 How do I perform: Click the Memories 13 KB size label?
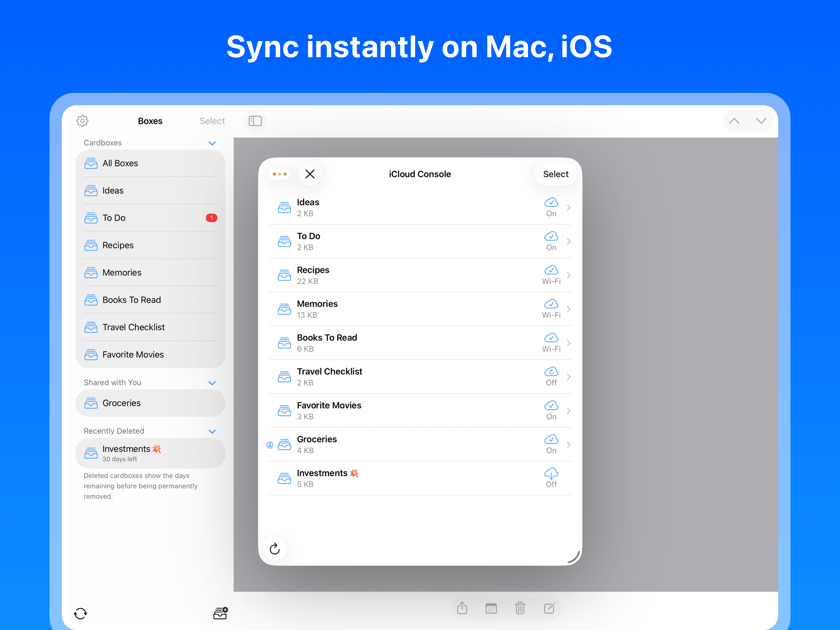307,315
